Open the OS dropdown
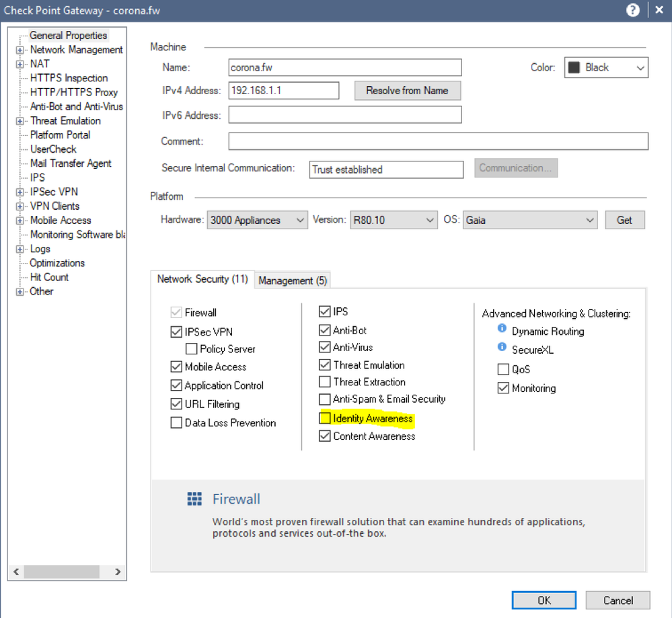 click(530, 221)
